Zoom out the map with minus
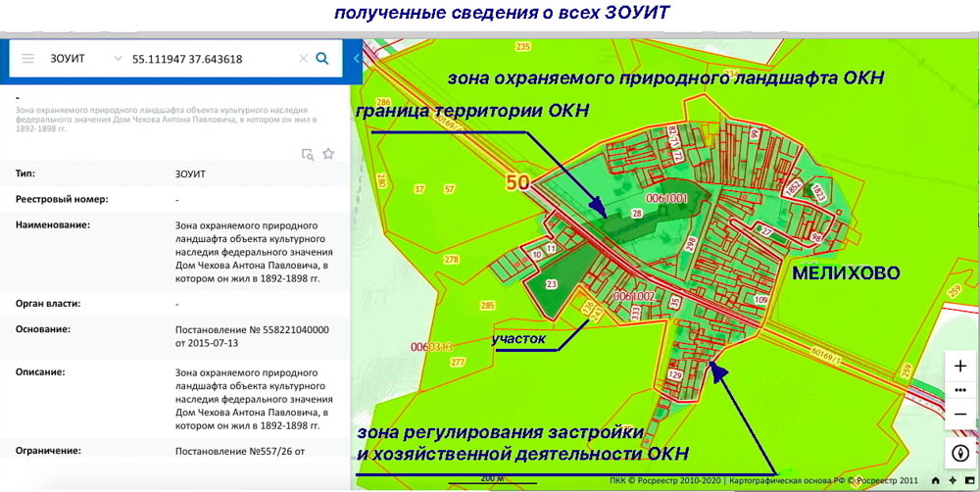Screen dimensions: 980x492 pos(960,414)
